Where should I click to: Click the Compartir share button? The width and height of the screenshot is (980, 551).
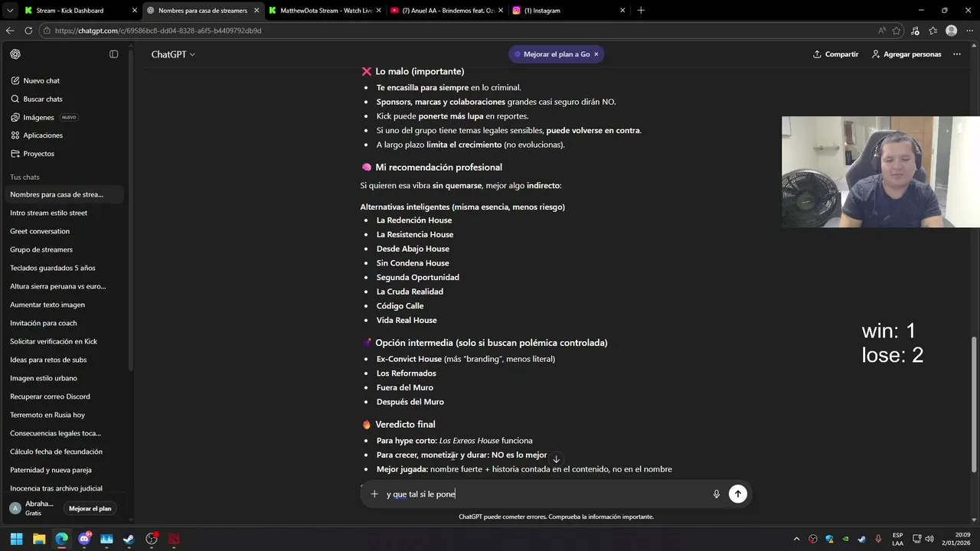coord(835,54)
